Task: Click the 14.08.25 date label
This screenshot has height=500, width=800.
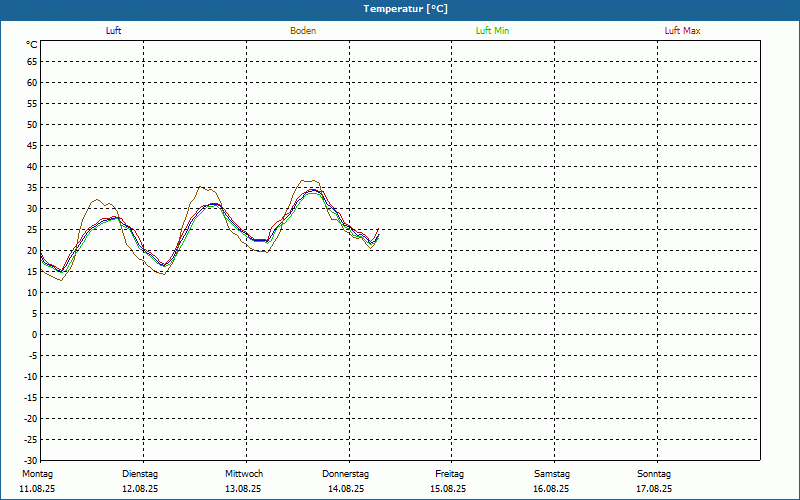Action: 346,489
